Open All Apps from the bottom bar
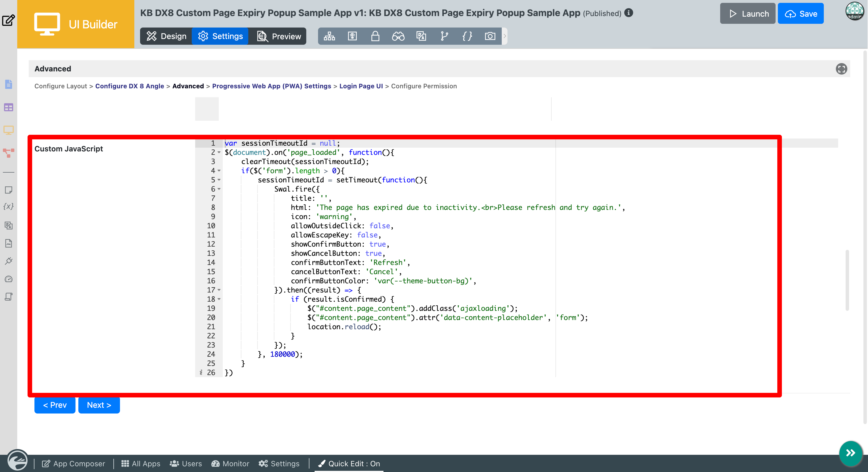The image size is (868, 472). pyautogui.click(x=141, y=464)
